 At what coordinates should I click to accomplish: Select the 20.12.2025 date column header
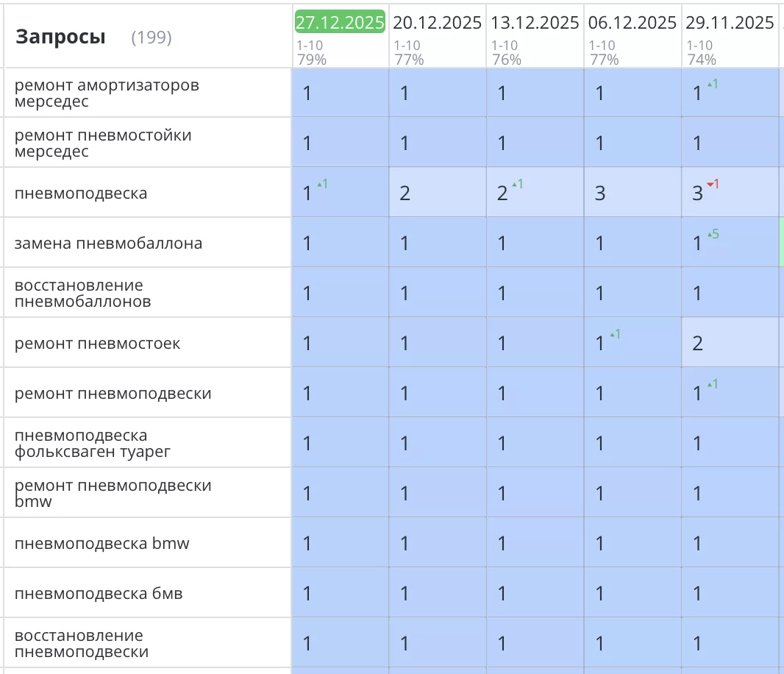point(437,23)
